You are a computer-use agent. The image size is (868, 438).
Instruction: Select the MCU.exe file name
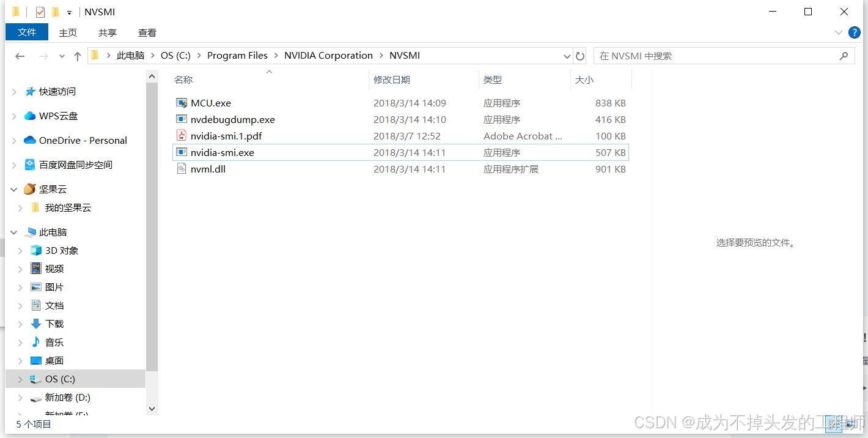tap(211, 103)
